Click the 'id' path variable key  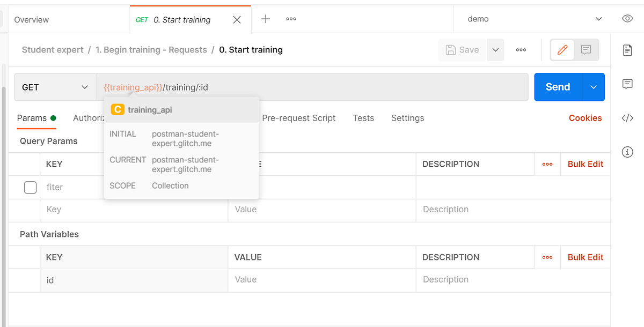[x=134, y=280]
